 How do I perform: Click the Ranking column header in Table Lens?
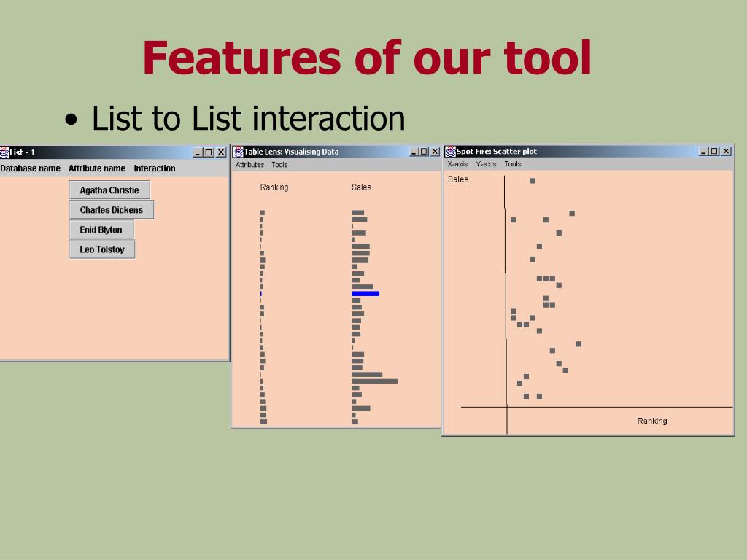point(274,187)
